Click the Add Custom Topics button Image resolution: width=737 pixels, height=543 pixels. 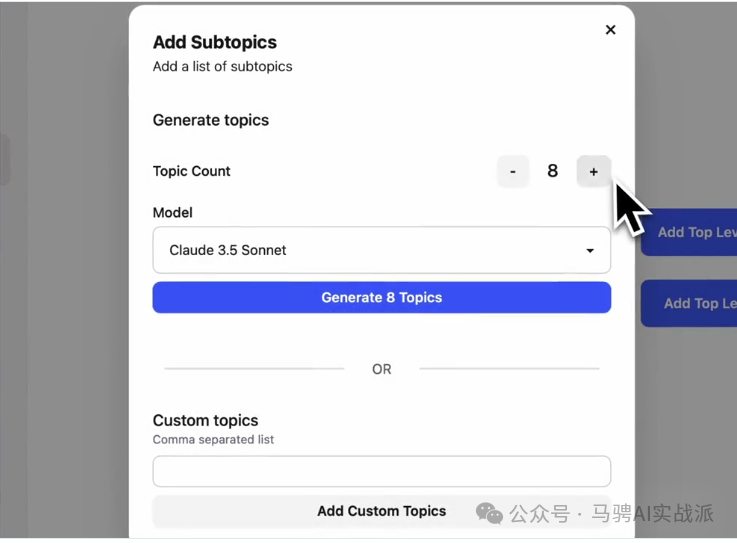(x=381, y=511)
